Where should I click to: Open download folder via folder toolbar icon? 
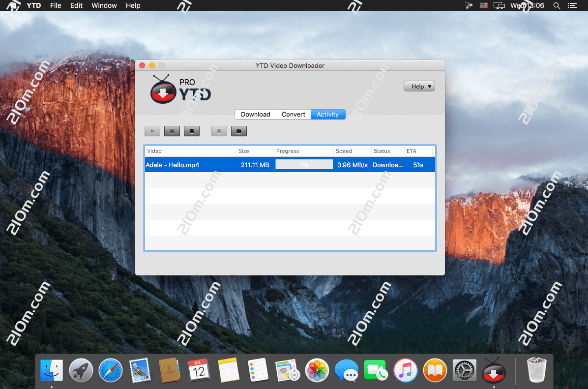[x=239, y=131]
